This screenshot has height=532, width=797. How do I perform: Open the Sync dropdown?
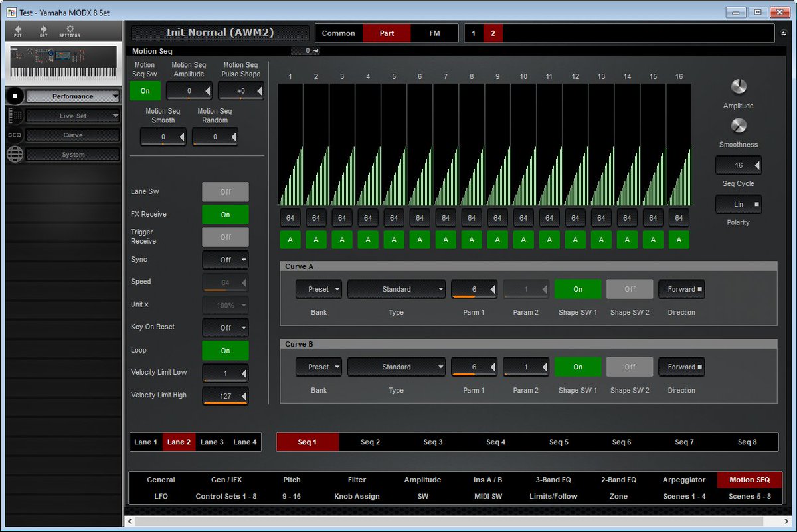tap(226, 260)
